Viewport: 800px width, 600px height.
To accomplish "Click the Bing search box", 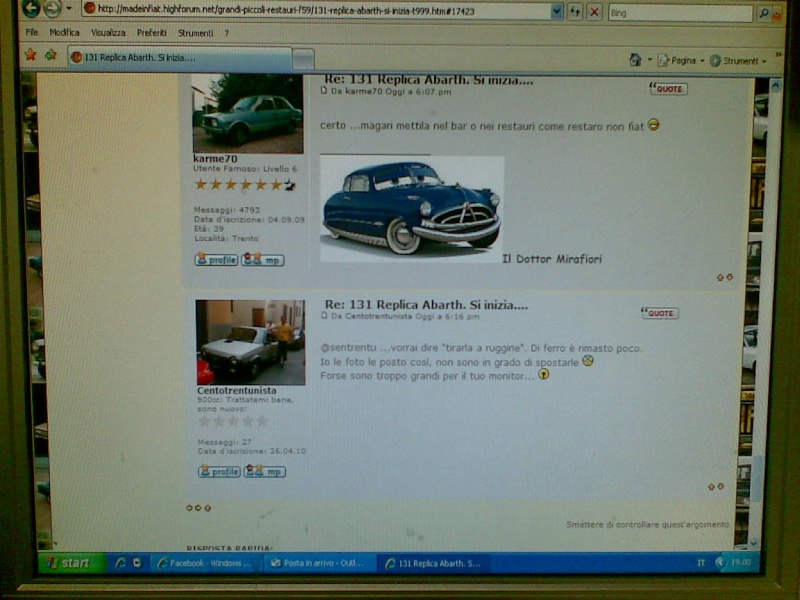I will click(680, 13).
